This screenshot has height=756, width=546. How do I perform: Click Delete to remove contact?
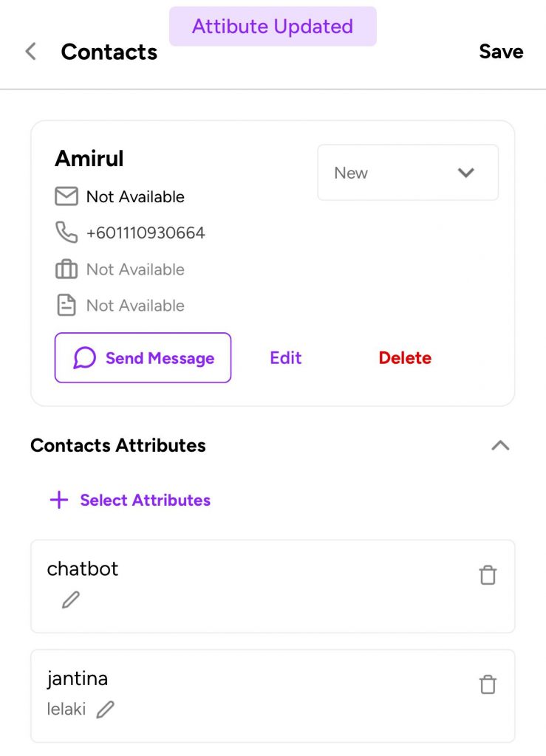click(405, 358)
